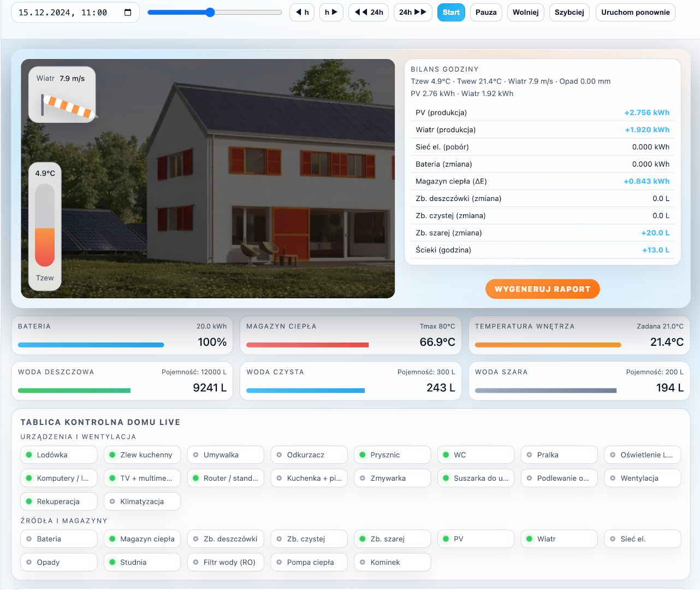Viewport: 700px width, 590px height.
Task: Click Uruchom ponownie to restart
Action: pyautogui.click(x=635, y=12)
